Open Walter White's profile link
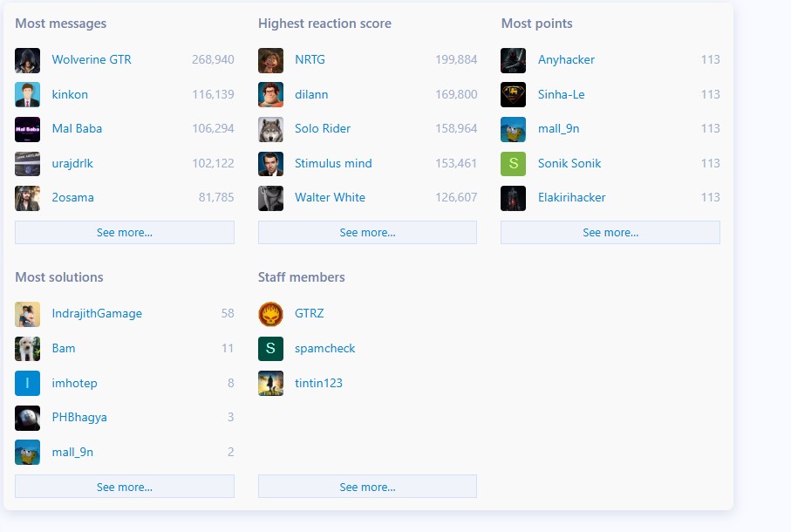 pyautogui.click(x=330, y=198)
